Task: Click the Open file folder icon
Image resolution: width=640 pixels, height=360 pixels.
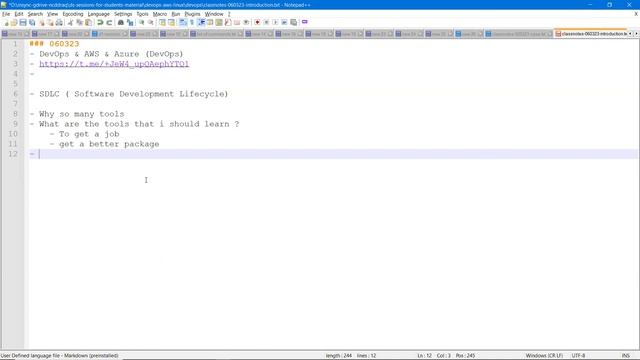Action: pyautogui.click(x=14, y=22)
